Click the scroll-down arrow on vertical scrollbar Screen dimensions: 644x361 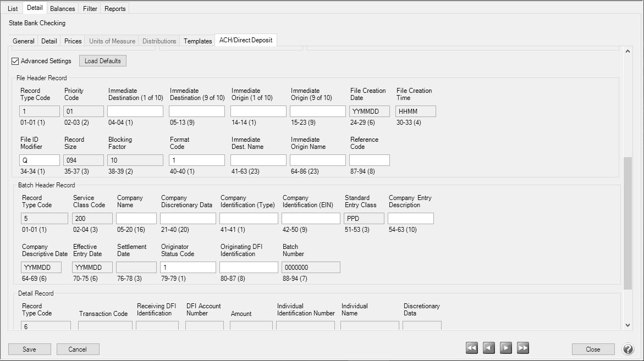click(x=628, y=324)
